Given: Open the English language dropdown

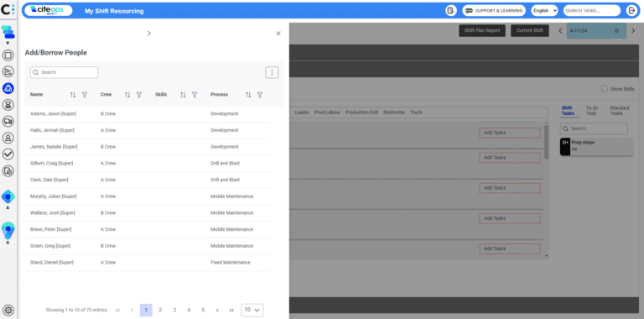Looking at the screenshot, I should click(544, 11).
